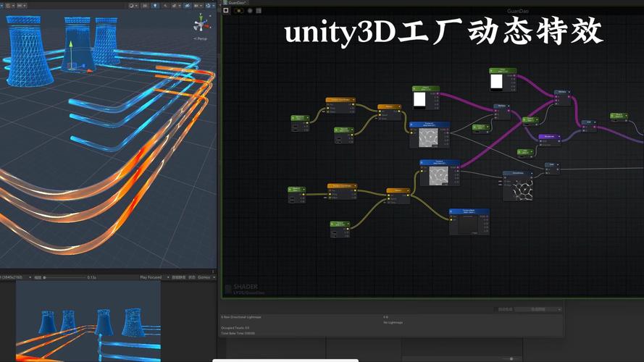Toggle scene audio in the Scene toolbar
This screenshot has width=644, height=362.
point(165,6)
